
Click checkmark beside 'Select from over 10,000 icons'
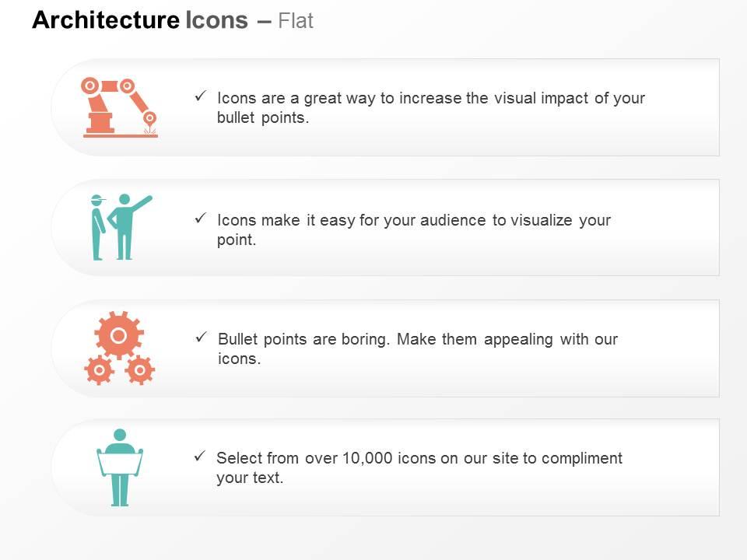[x=200, y=457]
